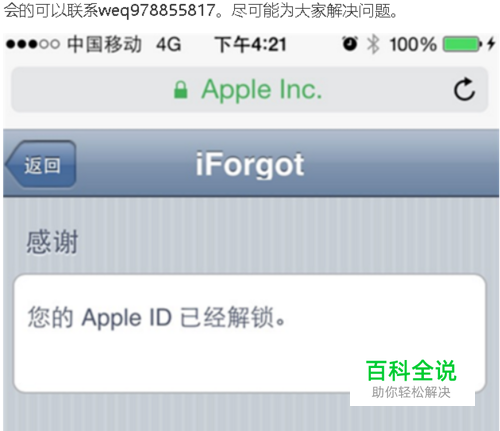500x431 pixels.
Task: Click the 助你轻松解决 tagline text
Action: (411, 392)
